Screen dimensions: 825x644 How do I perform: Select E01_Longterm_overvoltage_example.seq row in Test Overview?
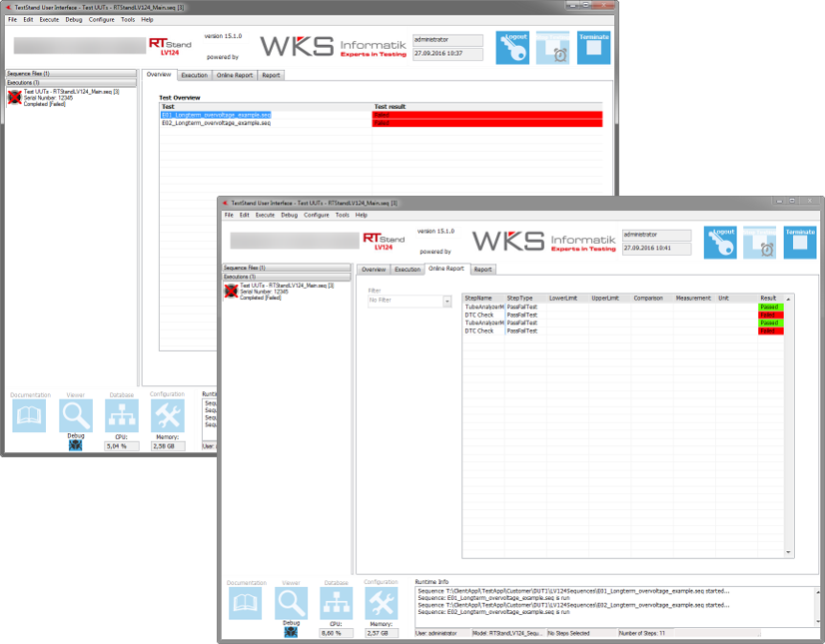[381, 115]
